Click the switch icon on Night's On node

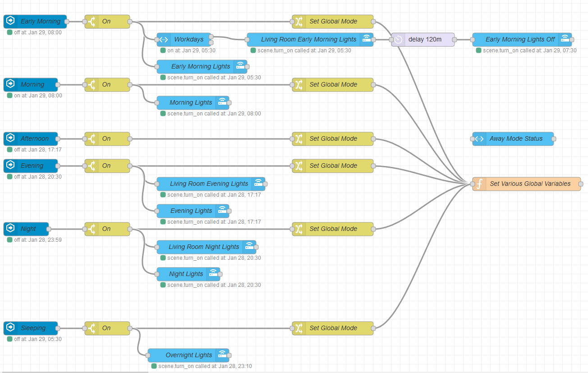[92, 229]
